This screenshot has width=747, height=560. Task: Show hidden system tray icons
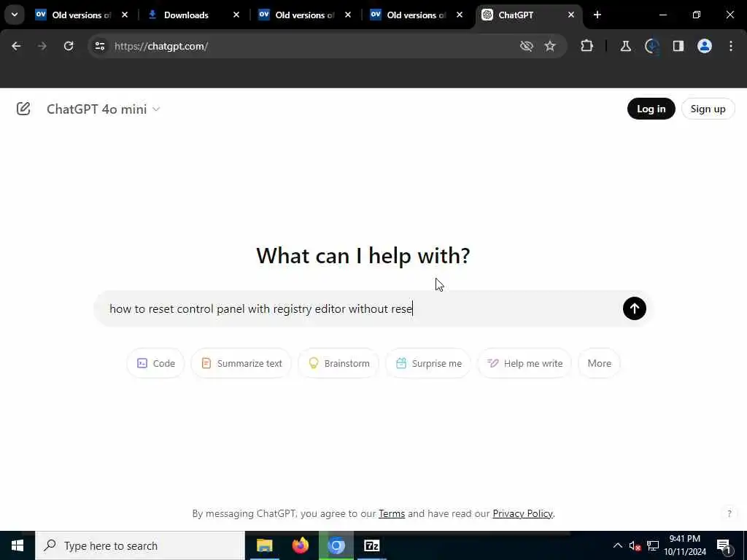pos(617,545)
